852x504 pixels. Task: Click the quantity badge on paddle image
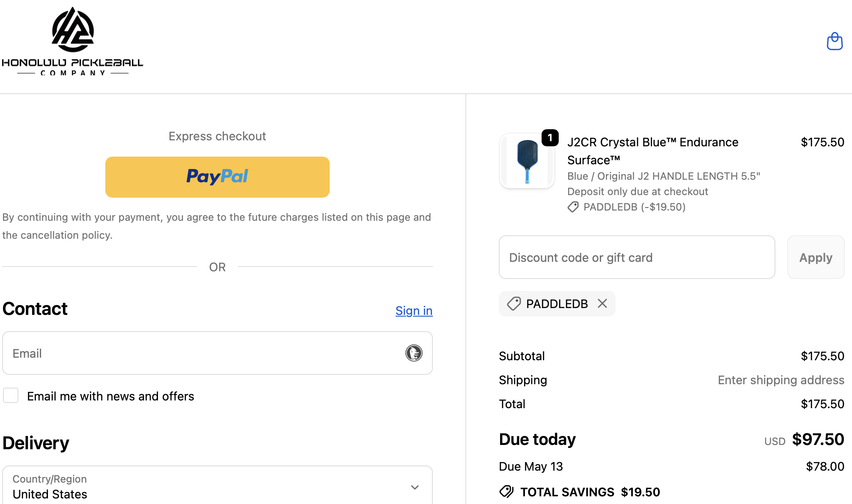[550, 138]
